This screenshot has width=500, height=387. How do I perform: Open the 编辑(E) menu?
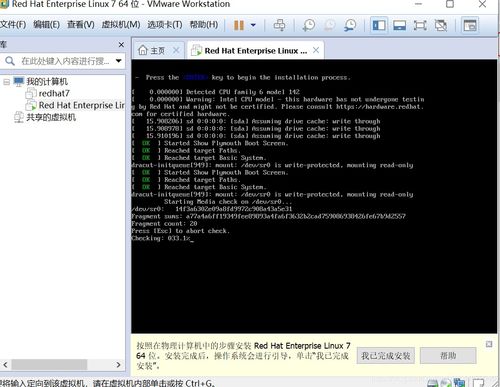pyautogui.click(x=46, y=25)
